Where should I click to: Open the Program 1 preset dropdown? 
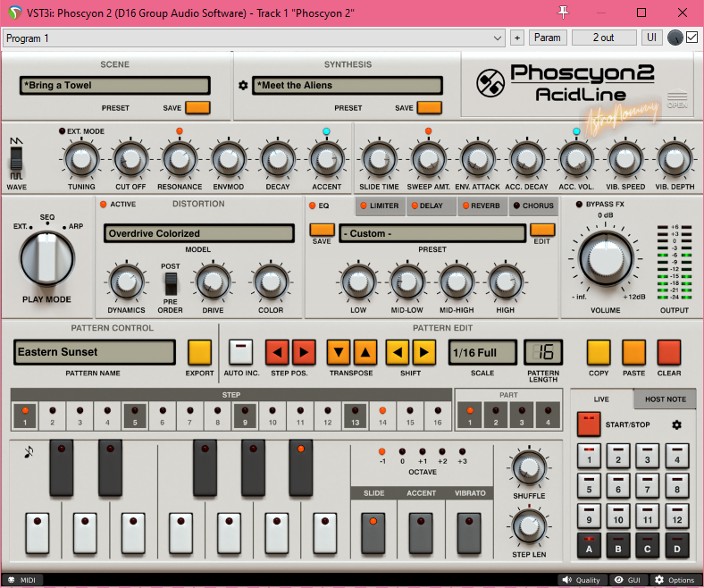tap(254, 38)
